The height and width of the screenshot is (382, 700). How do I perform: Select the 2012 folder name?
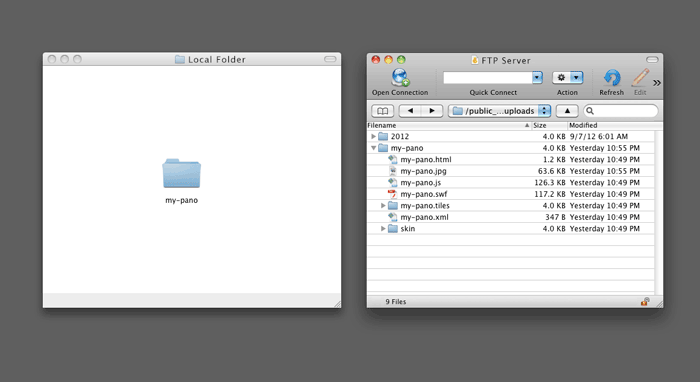[400, 137]
